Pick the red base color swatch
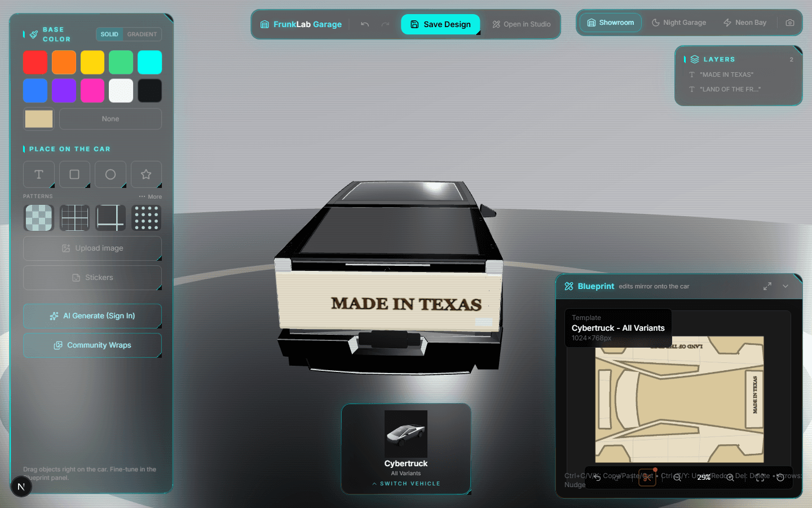This screenshot has height=508, width=812. [x=35, y=62]
